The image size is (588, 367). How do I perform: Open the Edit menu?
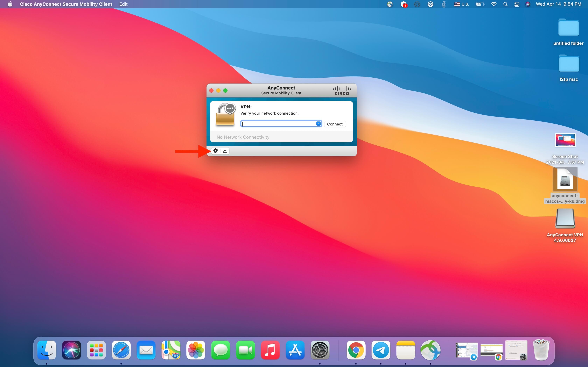(123, 4)
